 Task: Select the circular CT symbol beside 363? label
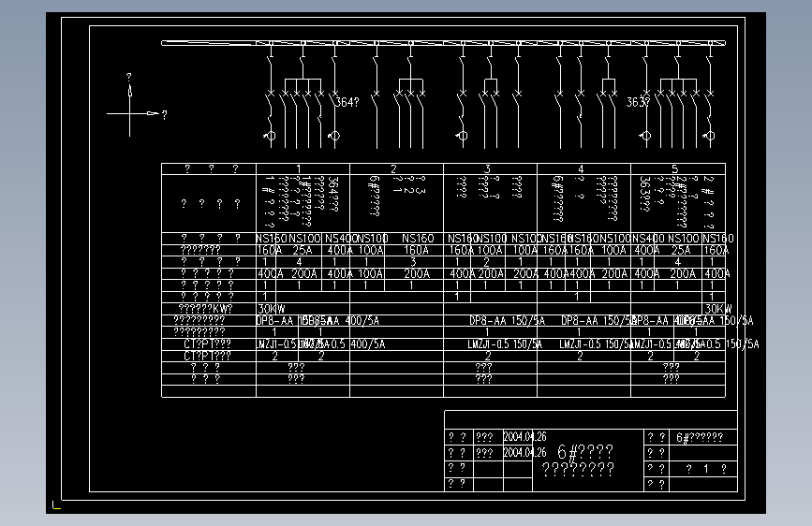coord(644,136)
